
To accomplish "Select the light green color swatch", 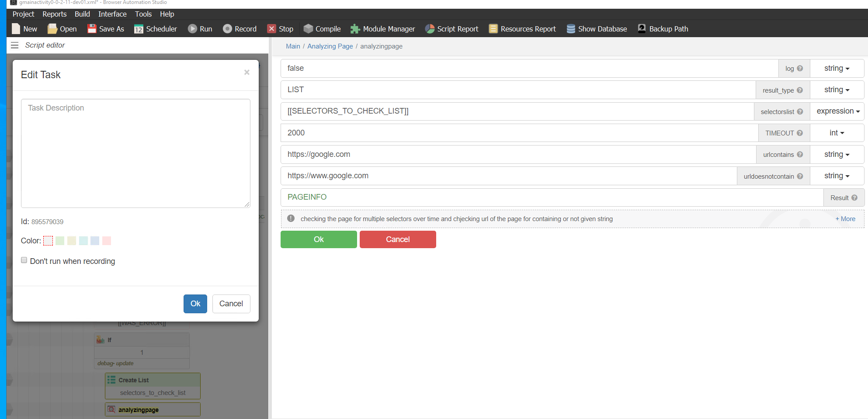I will 60,241.
